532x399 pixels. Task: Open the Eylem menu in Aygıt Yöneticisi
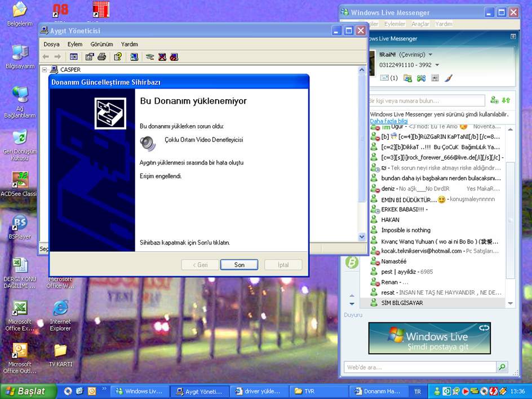(x=74, y=44)
